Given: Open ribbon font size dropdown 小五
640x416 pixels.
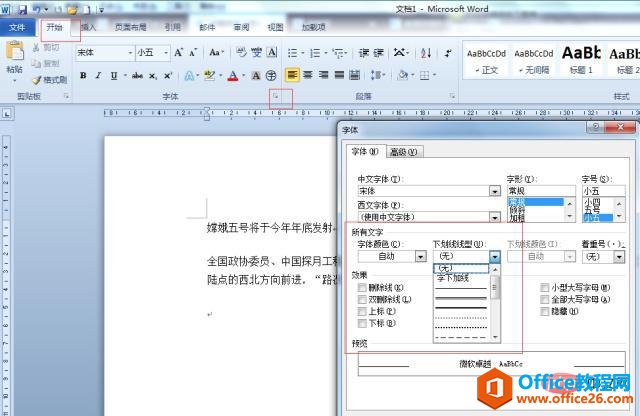Looking at the screenshot, I should [166, 53].
